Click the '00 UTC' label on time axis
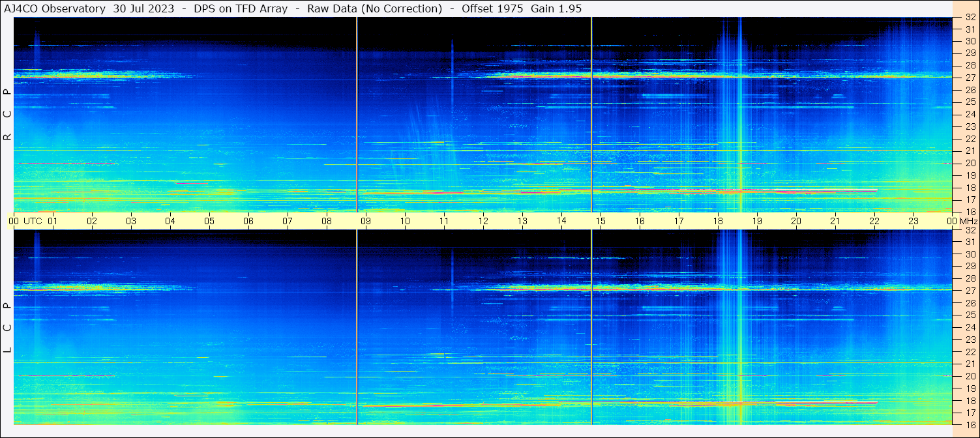 point(25,221)
